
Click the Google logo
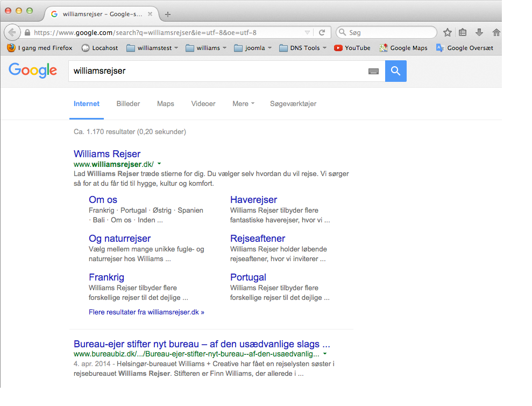(x=33, y=71)
